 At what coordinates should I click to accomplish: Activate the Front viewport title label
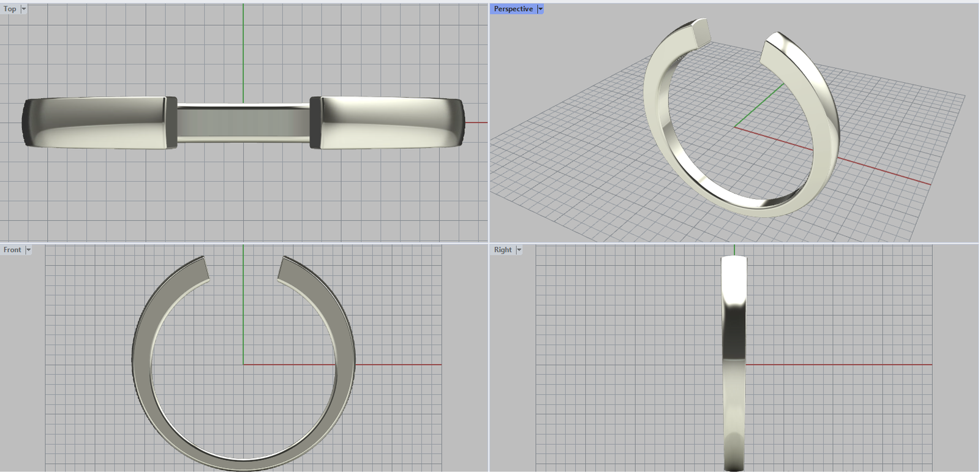point(12,250)
